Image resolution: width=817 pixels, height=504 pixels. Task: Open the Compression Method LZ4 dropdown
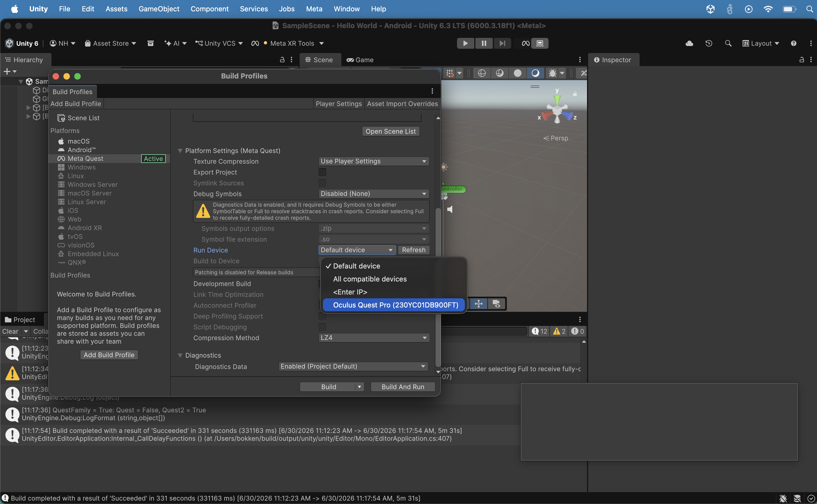(374, 338)
